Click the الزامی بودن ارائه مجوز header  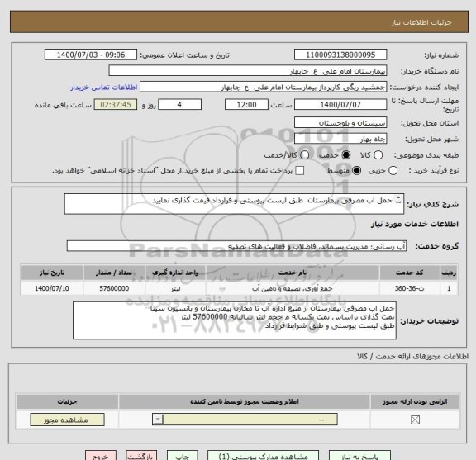(x=415, y=401)
